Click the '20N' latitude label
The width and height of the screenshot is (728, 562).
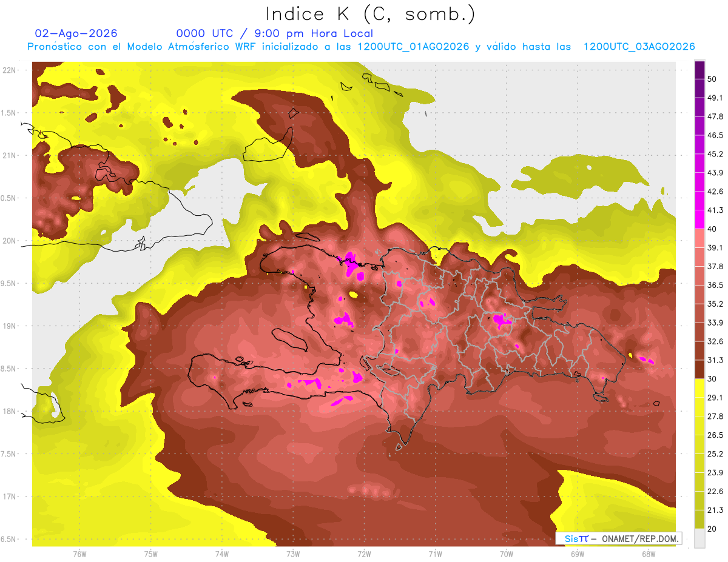point(10,241)
